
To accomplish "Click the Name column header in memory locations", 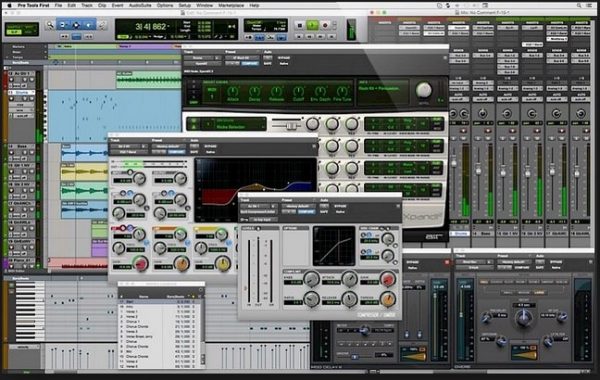I will (143, 296).
